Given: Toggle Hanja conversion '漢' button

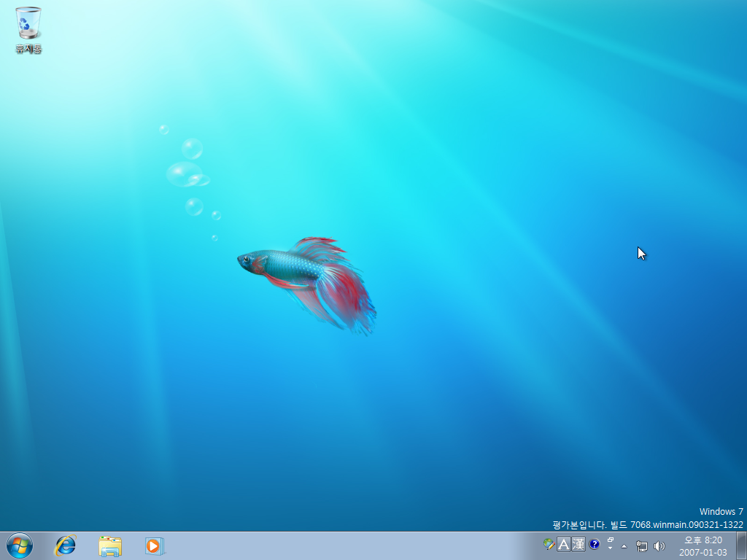Looking at the screenshot, I should 578,544.
